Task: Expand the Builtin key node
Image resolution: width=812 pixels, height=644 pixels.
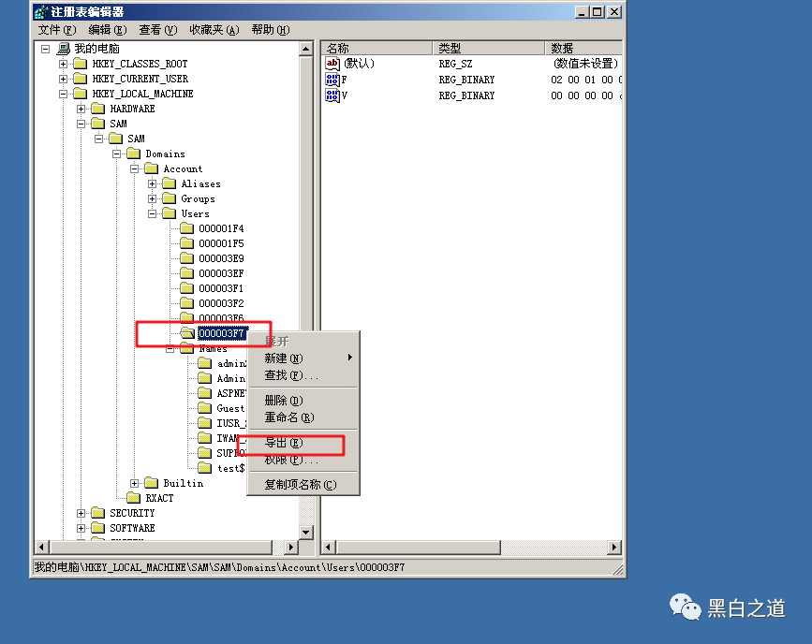Action: click(x=135, y=483)
